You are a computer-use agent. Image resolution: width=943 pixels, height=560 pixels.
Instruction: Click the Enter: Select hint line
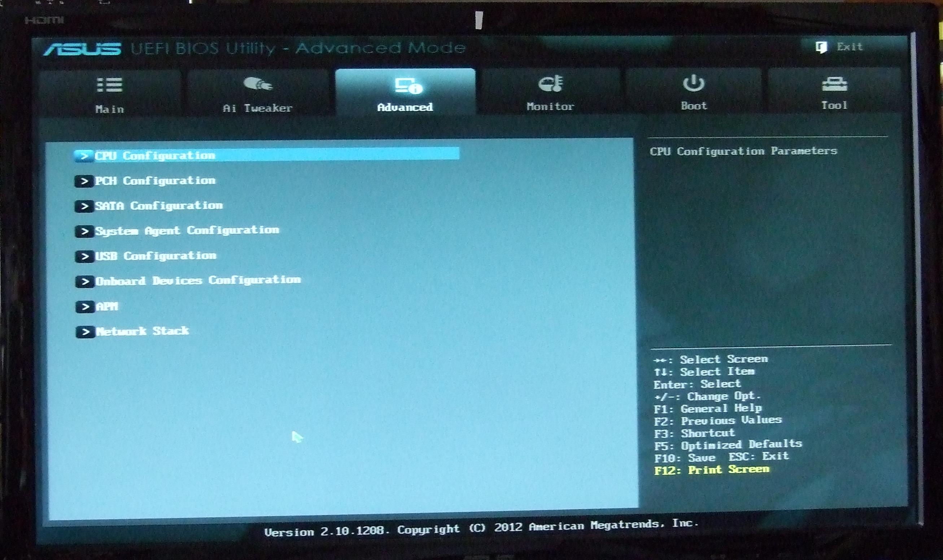coord(697,384)
